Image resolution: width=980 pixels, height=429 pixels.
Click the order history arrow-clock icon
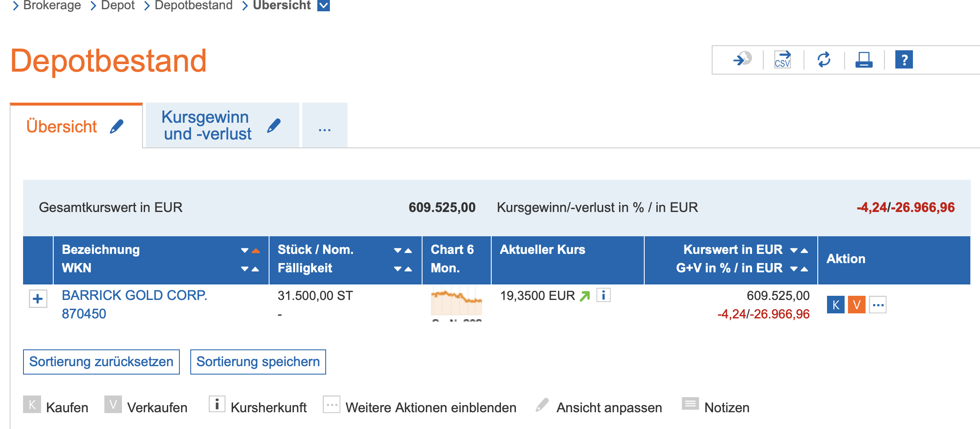[742, 59]
